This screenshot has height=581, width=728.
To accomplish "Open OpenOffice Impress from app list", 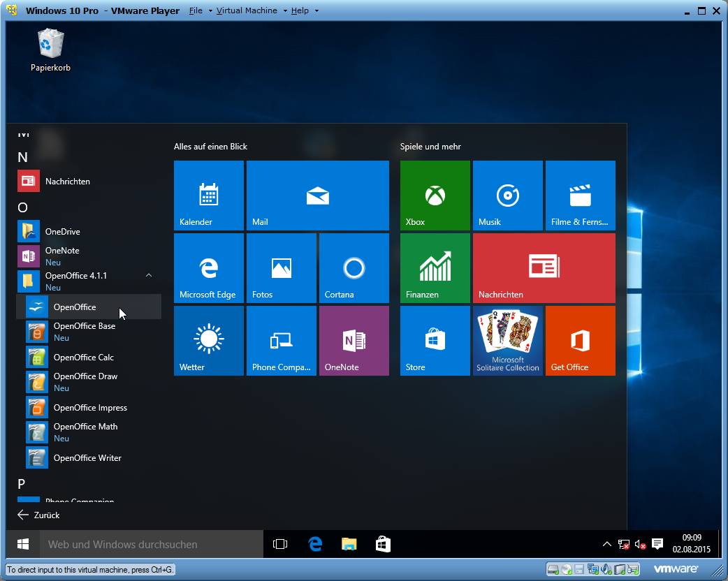I will click(89, 408).
